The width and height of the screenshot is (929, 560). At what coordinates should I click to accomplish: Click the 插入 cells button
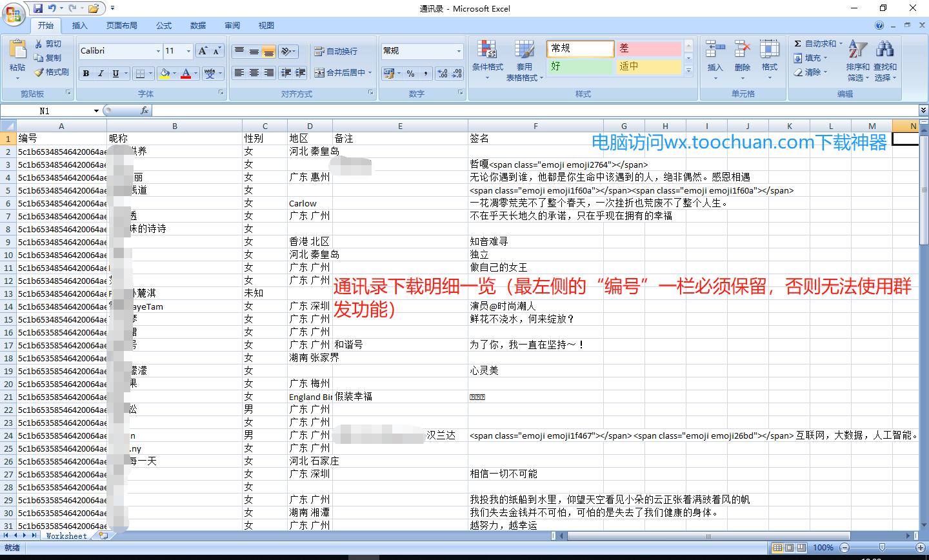(715, 59)
